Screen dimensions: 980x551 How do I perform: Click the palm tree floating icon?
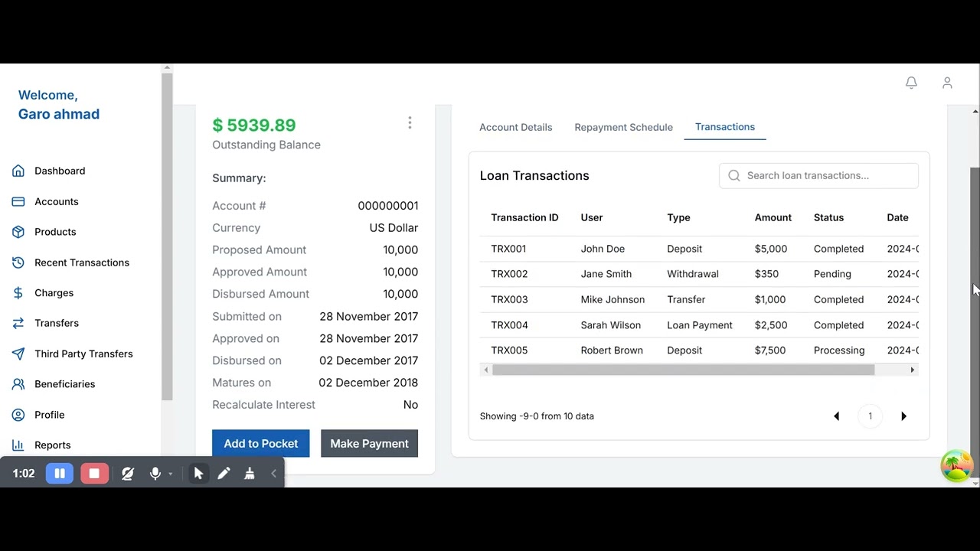957,465
